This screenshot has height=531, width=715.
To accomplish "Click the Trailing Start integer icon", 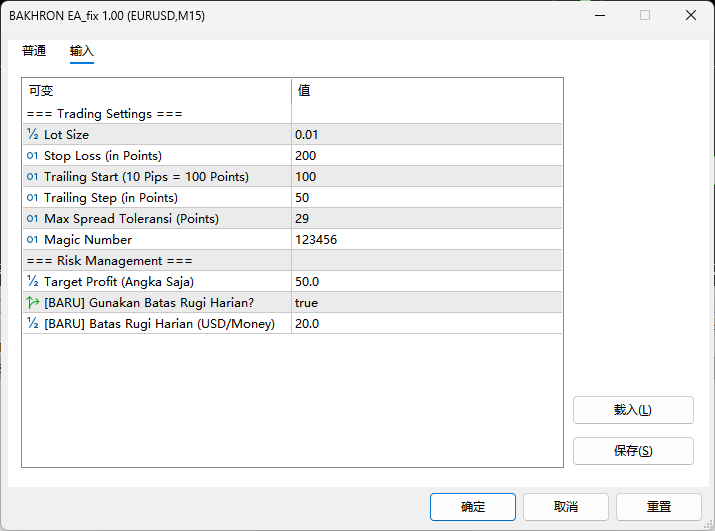I will point(32,177).
